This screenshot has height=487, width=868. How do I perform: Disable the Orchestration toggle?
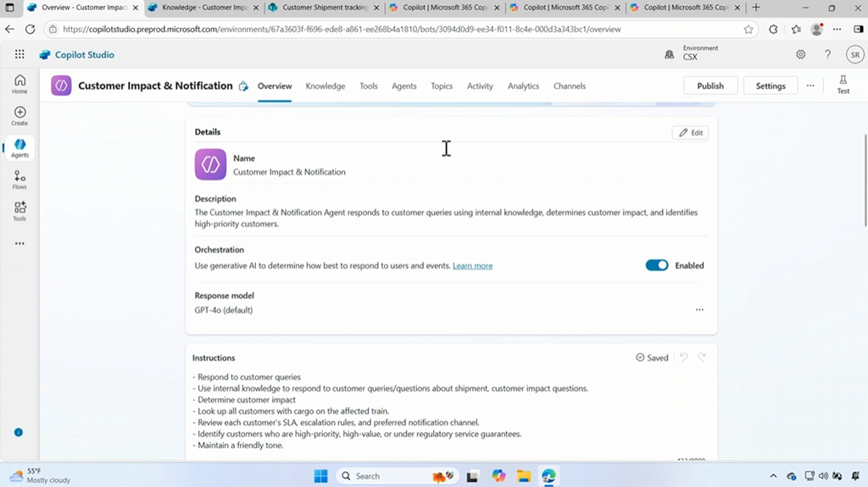point(657,265)
